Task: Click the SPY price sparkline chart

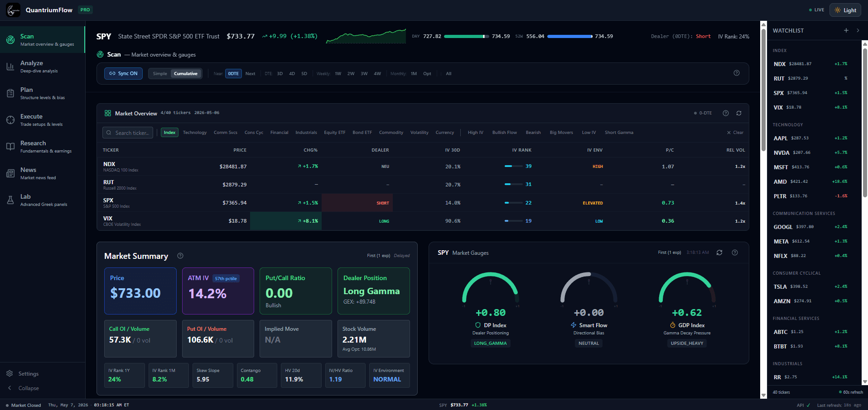Action: 366,36
